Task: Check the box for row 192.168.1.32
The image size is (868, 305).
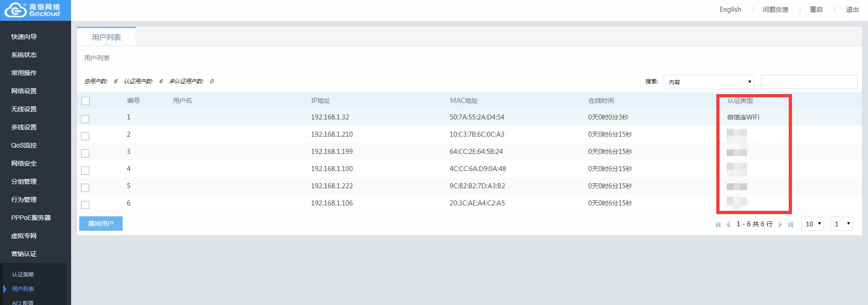Action: (85, 119)
